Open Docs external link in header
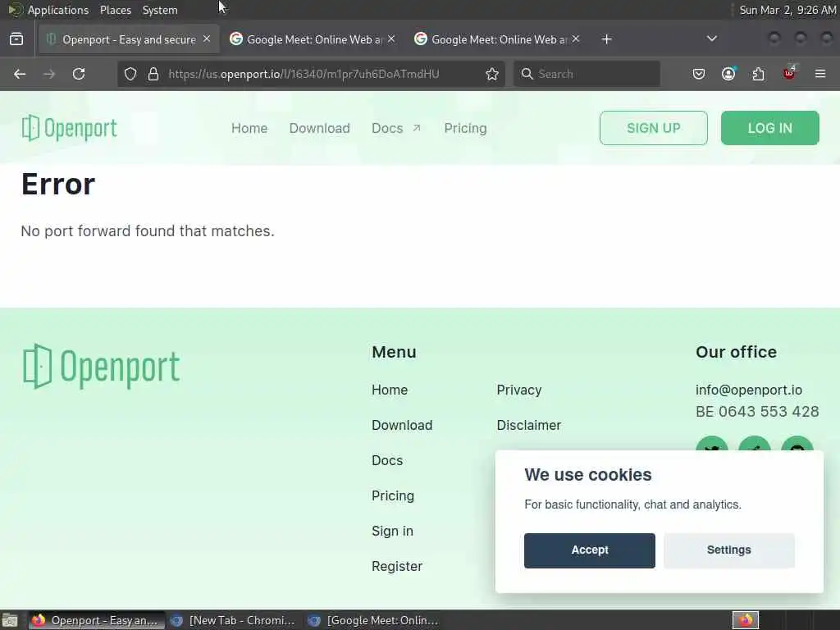Screen dimensions: 840x630 pos(396,128)
